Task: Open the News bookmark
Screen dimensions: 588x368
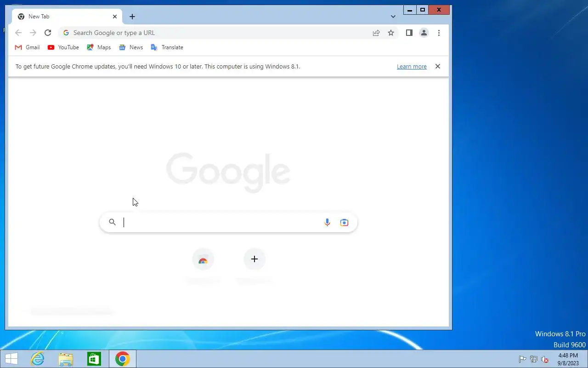Action: [x=131, y=47]
